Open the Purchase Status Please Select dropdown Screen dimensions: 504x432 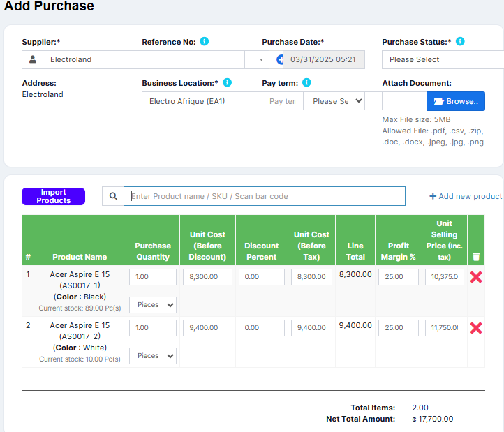[443, 59]
